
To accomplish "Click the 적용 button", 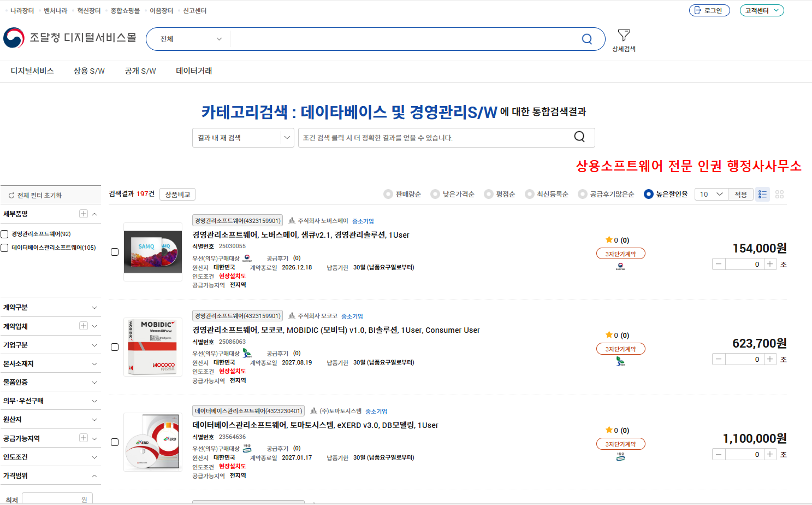I will tap(740, 194).
